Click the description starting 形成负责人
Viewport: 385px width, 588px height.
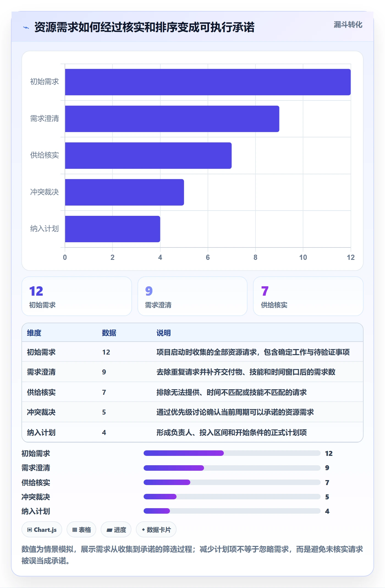click(232, 432)
